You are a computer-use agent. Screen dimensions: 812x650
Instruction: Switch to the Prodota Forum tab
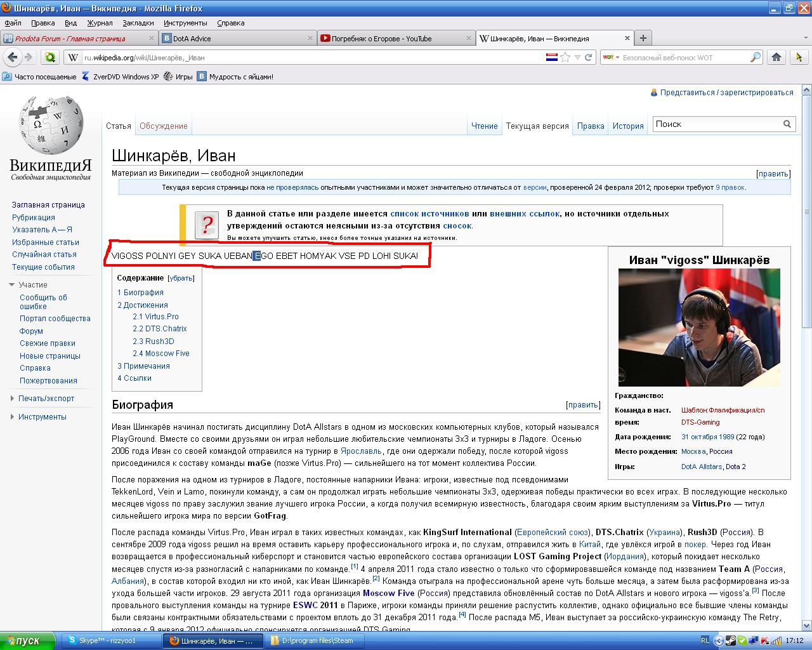click(x=79, y=38)
